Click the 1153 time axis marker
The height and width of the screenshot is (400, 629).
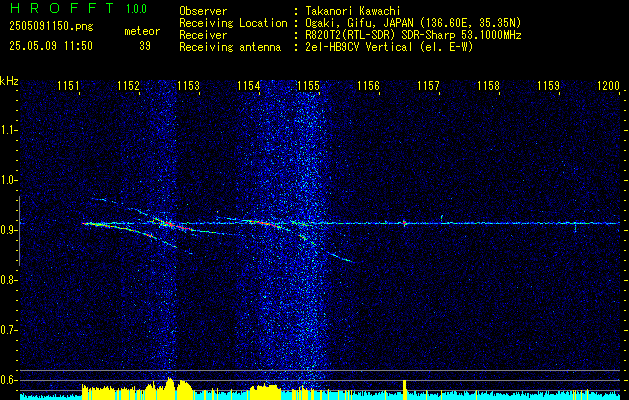tap(188, 86)
